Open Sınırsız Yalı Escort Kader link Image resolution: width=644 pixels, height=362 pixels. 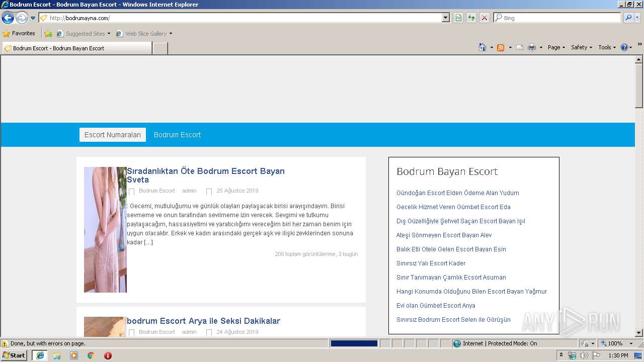[431, 263]
